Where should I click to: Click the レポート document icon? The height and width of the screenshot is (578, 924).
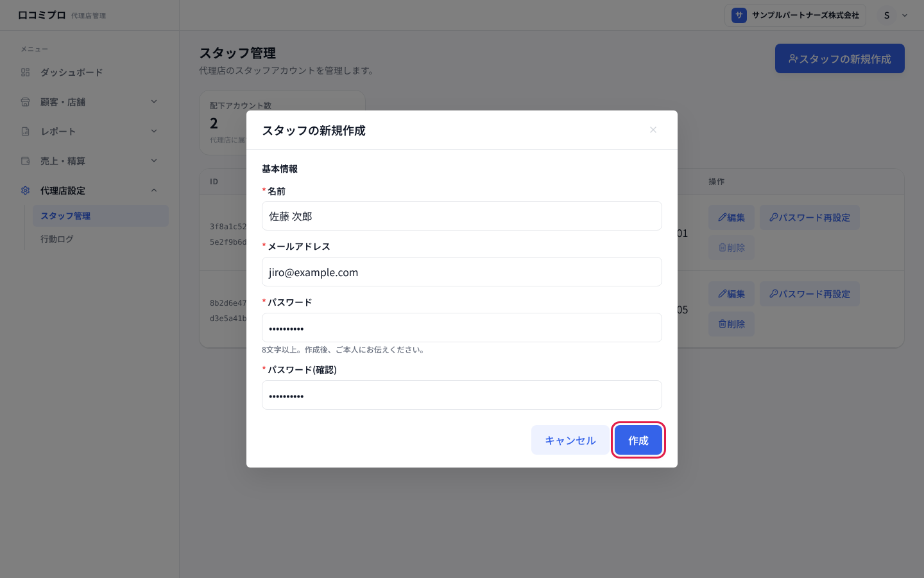click(x=26, y=132)
